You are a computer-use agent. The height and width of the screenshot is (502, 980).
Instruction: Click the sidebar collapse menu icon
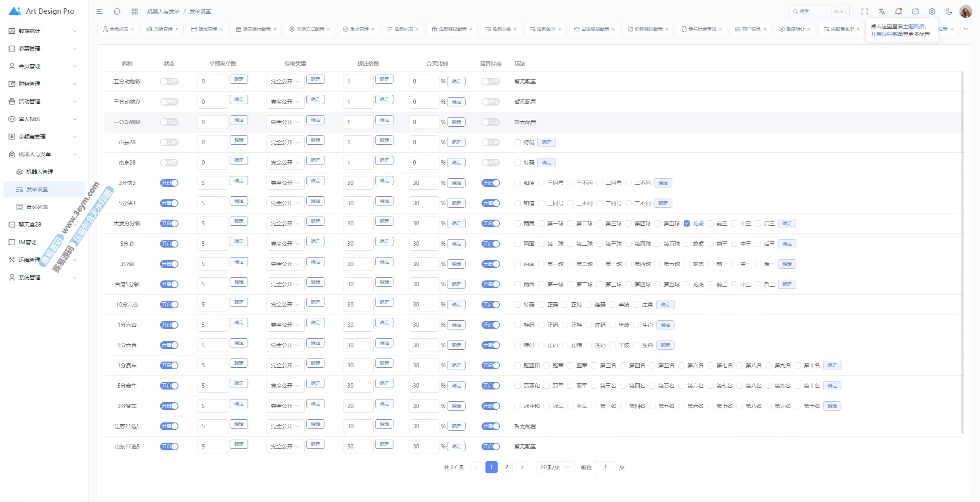[100, 11]
